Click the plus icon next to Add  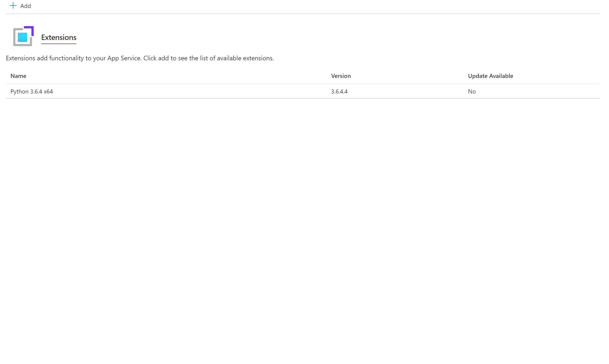(13, 5)
